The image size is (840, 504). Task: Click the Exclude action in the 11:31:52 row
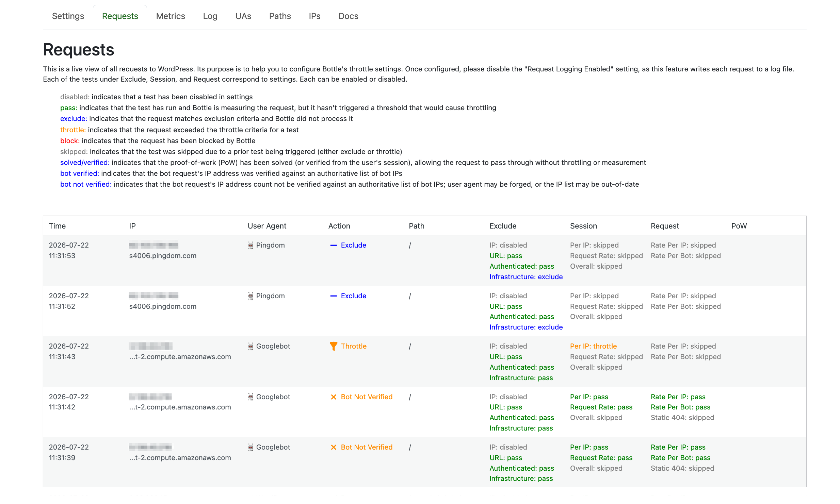tap(353, 296)
